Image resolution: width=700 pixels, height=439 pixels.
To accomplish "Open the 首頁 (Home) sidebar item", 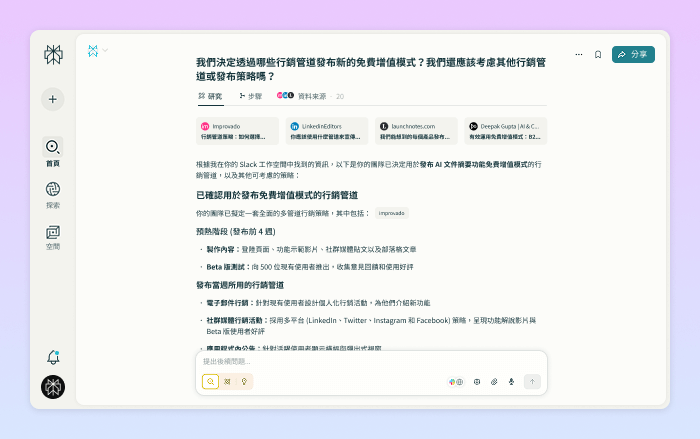I will (53, 147).
